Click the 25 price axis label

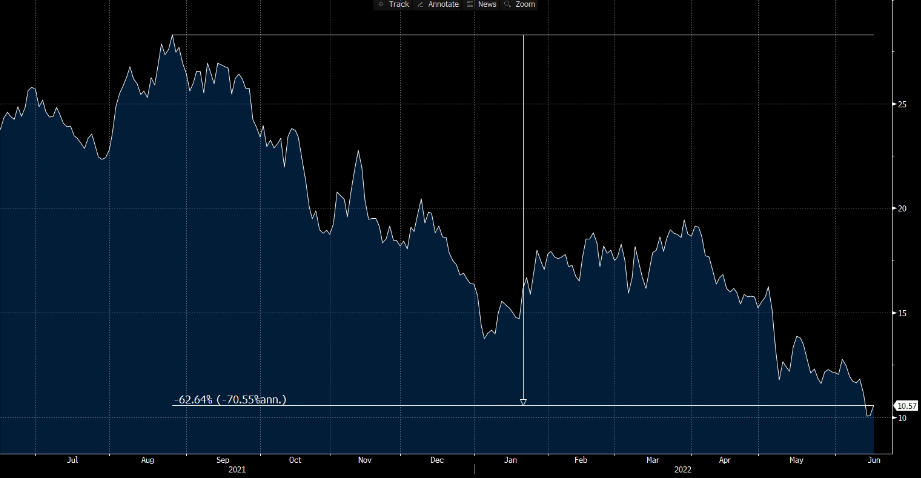902,104
